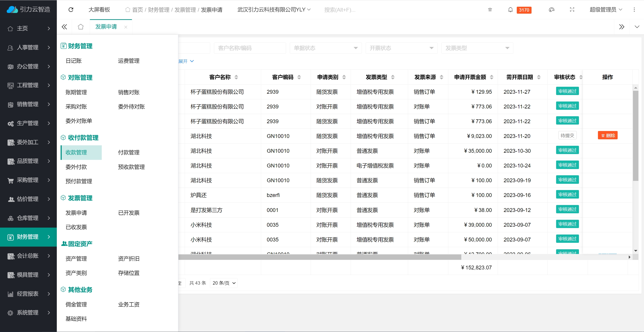Open the 发票类型 dropdown
Viewport: 644px width, 332px height.
pyautogui.click(x=477, y=48)
